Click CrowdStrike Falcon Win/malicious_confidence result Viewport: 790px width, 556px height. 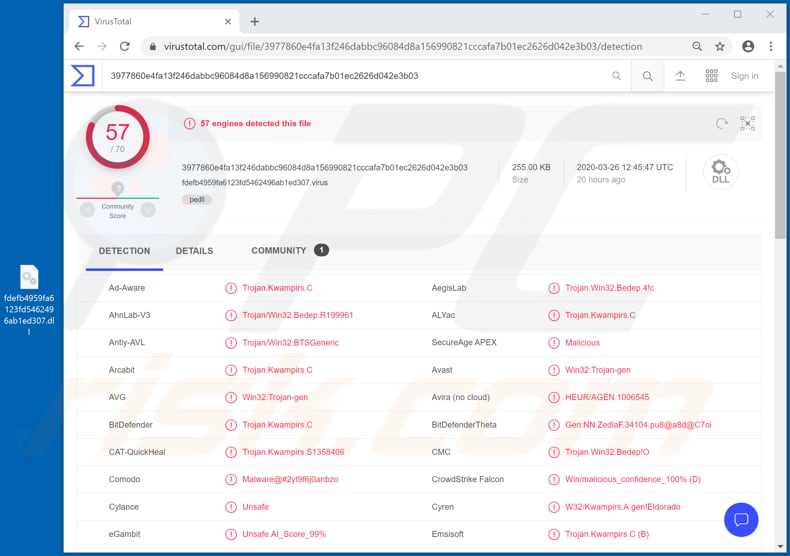pyautogui.click(x=633, y=479)
